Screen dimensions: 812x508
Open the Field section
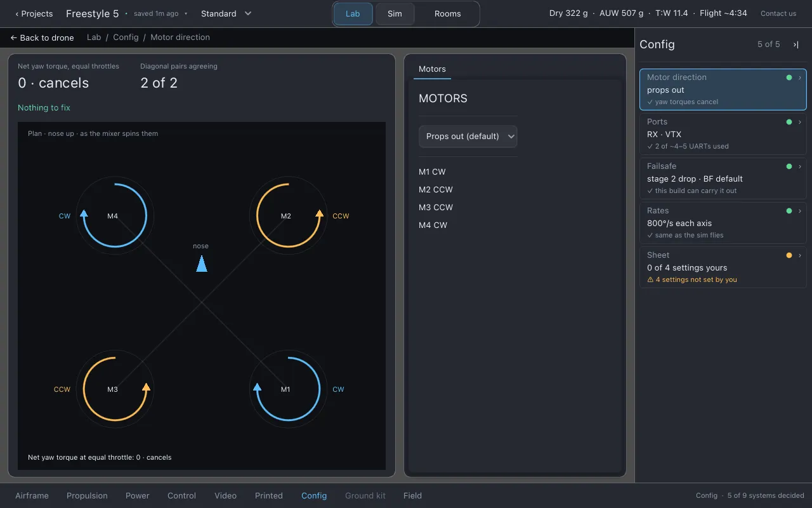[x=412, y=495]
